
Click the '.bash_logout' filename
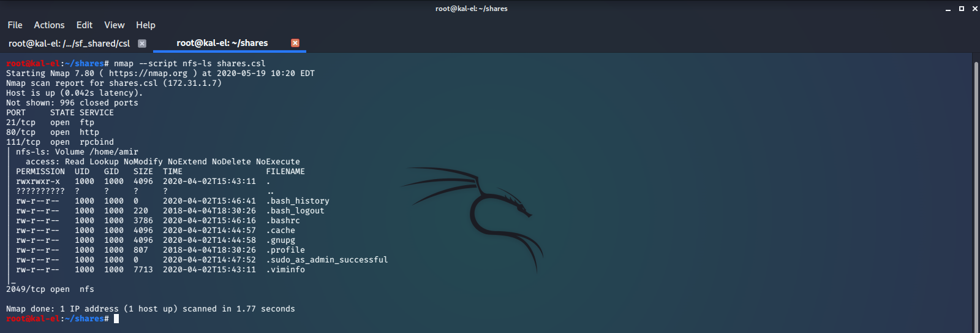point(295,211)
